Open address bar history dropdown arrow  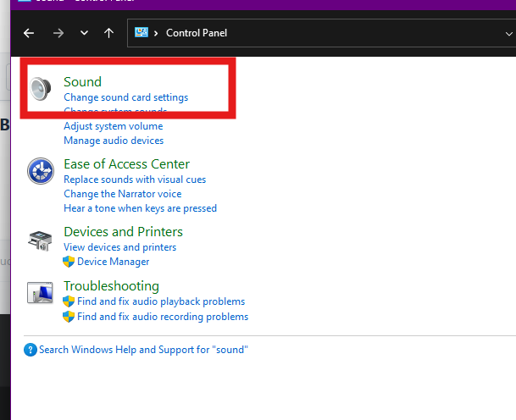pyautogui.click(x=508, y=34)
